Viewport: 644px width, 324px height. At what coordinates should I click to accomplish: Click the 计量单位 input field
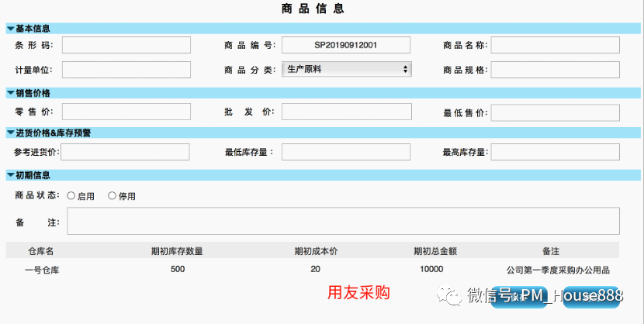126,70
